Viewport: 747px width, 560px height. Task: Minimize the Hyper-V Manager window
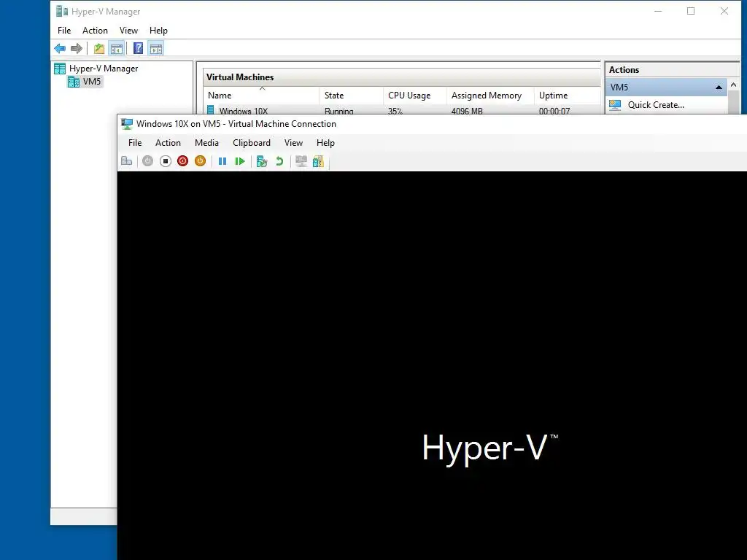coord(658,11)
